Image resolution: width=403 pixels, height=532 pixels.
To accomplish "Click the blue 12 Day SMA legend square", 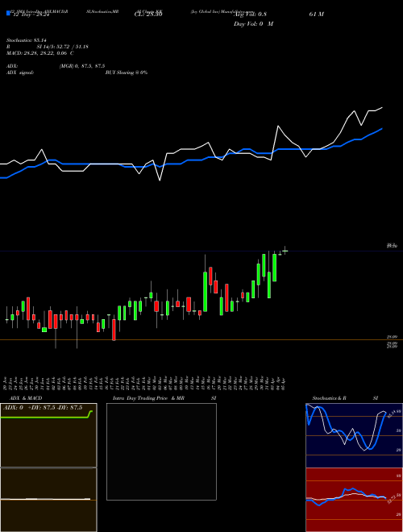I will click(x=9, y=14).
